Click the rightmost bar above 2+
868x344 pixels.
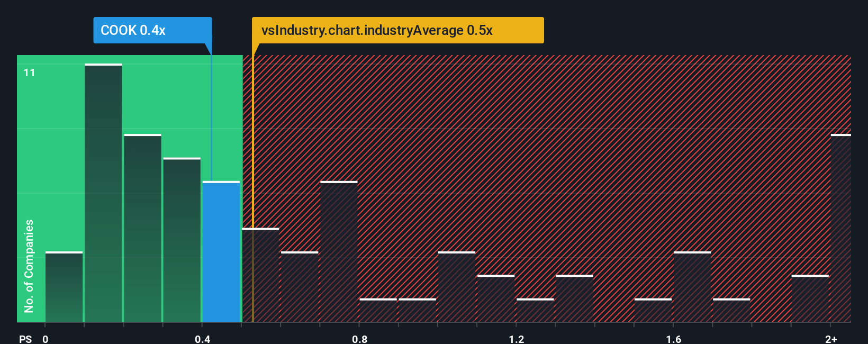(840, 228)
